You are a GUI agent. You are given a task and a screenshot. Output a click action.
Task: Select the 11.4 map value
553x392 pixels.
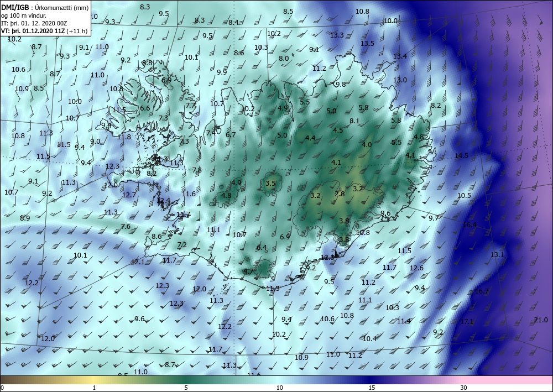(x=404, y=321)
